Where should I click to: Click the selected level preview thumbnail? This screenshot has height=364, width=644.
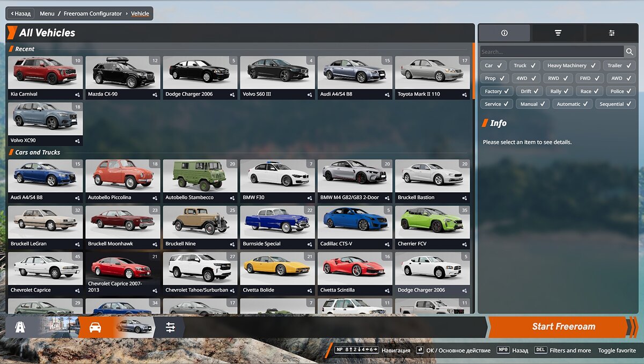point(58,327)
